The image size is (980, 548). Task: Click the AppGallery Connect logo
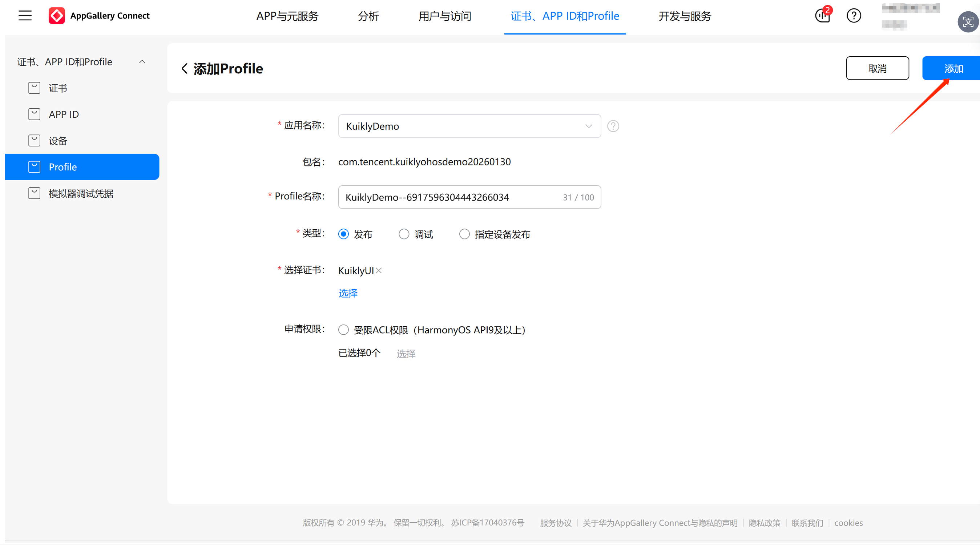click(57, 16)
